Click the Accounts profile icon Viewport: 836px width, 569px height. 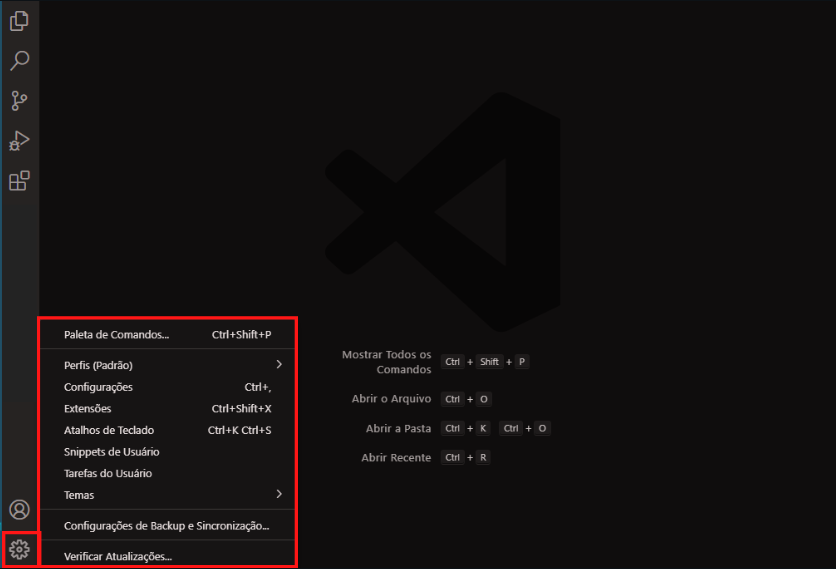coord(19,510)
